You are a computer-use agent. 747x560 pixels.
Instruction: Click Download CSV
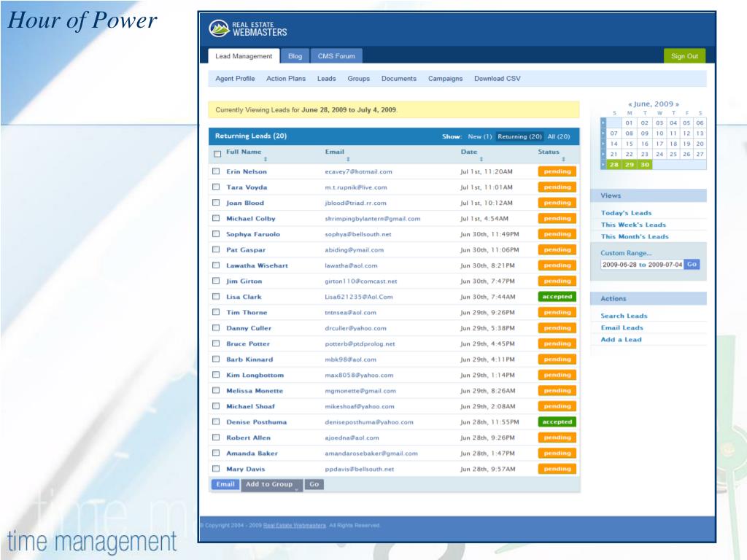pyautogui.click(x=497, y=79)
